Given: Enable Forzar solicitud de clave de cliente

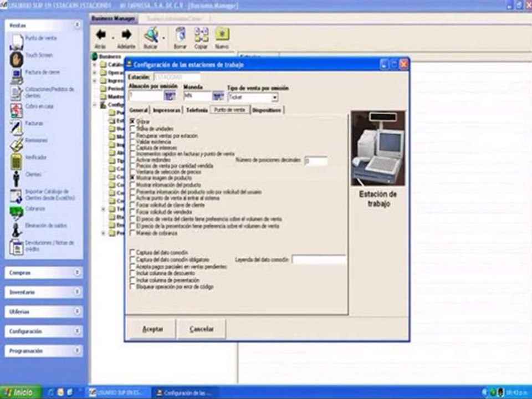Looking at the screenshot, I should [132, 204].
